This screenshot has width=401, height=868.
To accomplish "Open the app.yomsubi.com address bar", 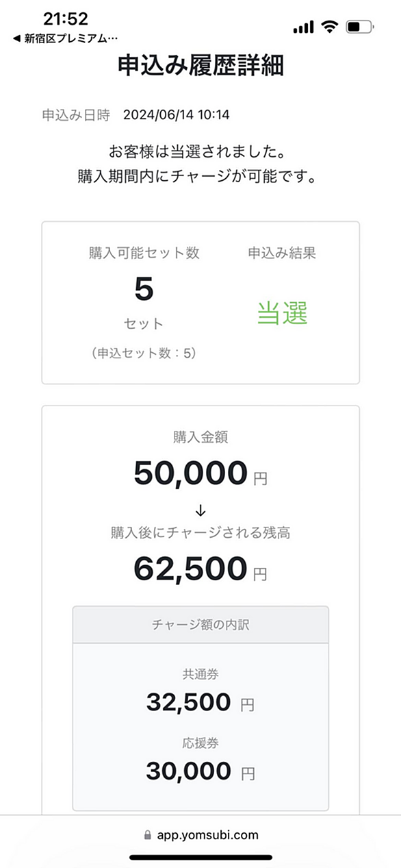I will pos(200,834).
